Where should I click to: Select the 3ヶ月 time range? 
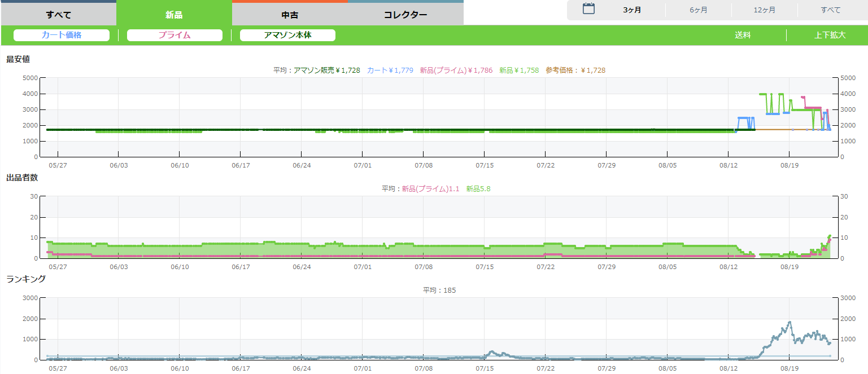click(x=632, y=10)
